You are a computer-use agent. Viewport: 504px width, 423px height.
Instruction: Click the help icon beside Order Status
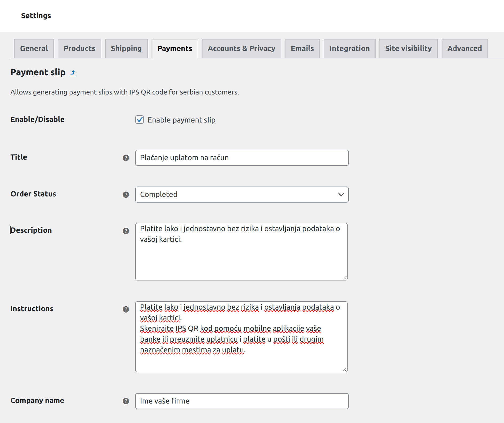pyautogui.click(x=126, y=195)
